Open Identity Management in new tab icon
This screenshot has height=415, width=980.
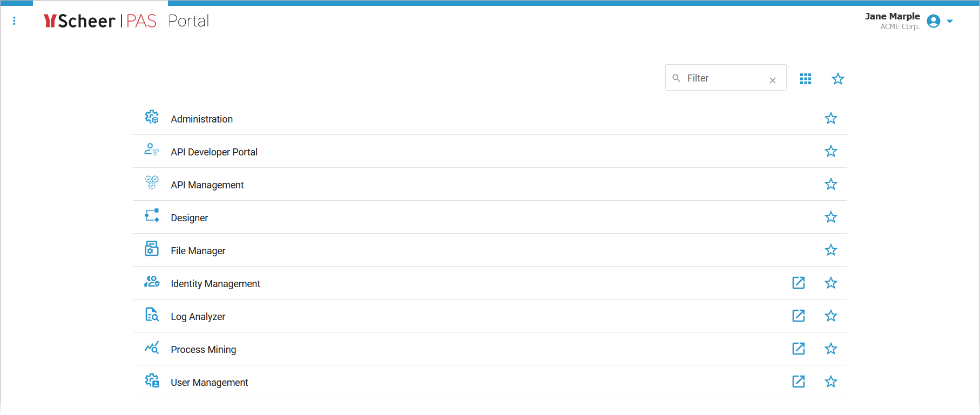[799, 283]
